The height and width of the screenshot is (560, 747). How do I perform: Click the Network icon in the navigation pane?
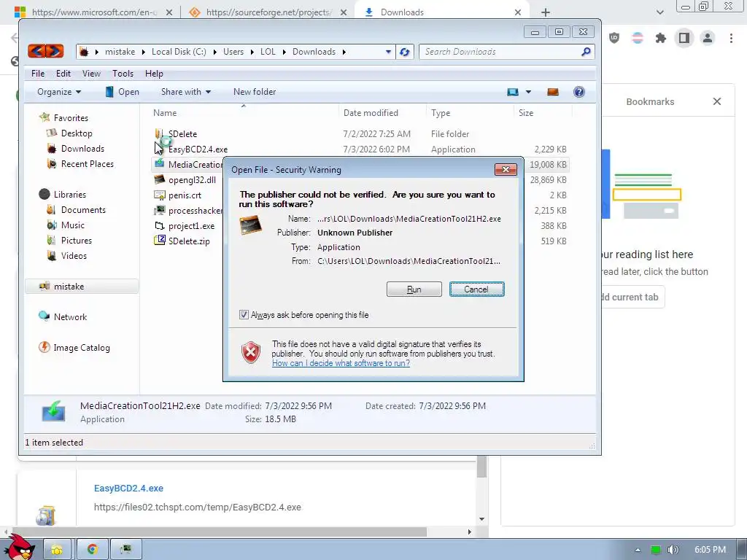coord(44,316)
